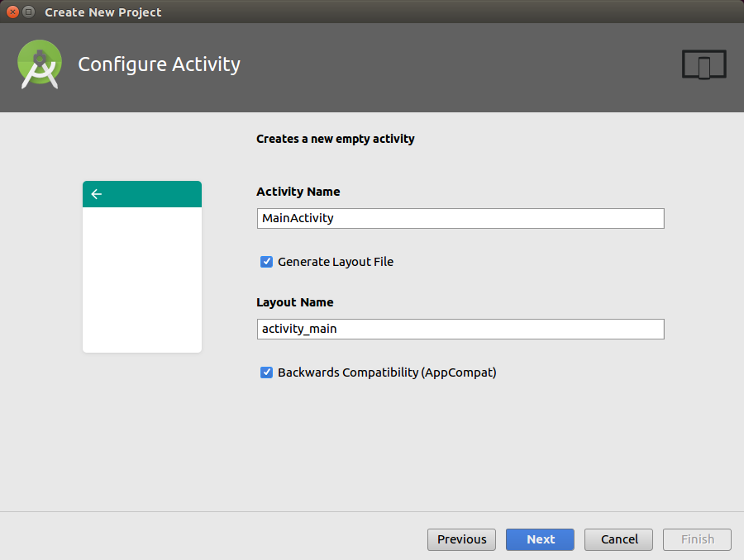744x560 pixels.
Task: Click the bold Activity Name label
Action: [x=298, y=192]
